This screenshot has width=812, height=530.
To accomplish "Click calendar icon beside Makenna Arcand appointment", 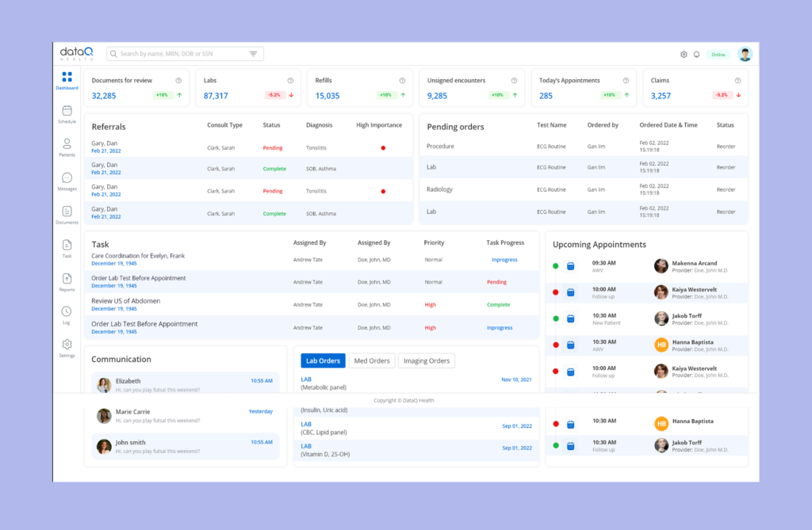I will [x=570, y=266].
